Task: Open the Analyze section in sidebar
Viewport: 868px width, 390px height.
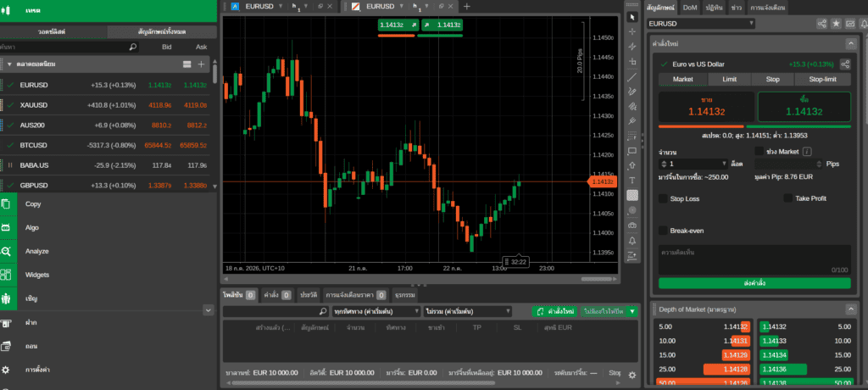Action: tap(36, 251)
